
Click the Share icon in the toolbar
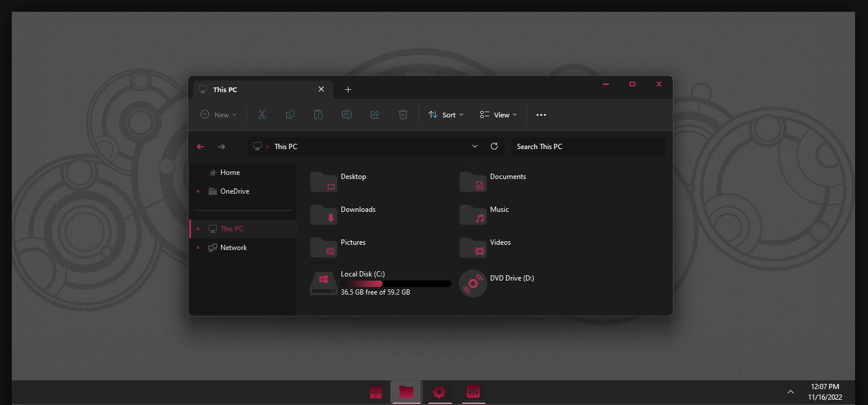[374, 114]
